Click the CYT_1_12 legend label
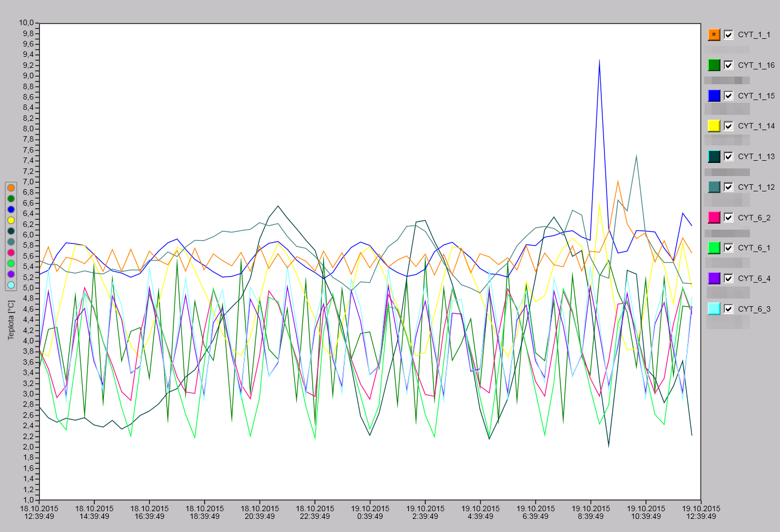Viewport: 780px width, 532px height. (x=756, y=187)
